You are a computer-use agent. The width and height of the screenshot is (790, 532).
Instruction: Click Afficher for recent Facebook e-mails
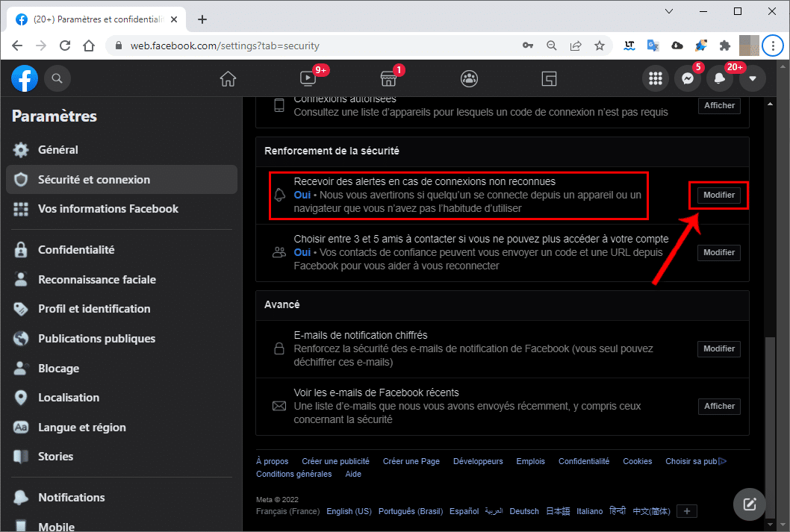719,406
